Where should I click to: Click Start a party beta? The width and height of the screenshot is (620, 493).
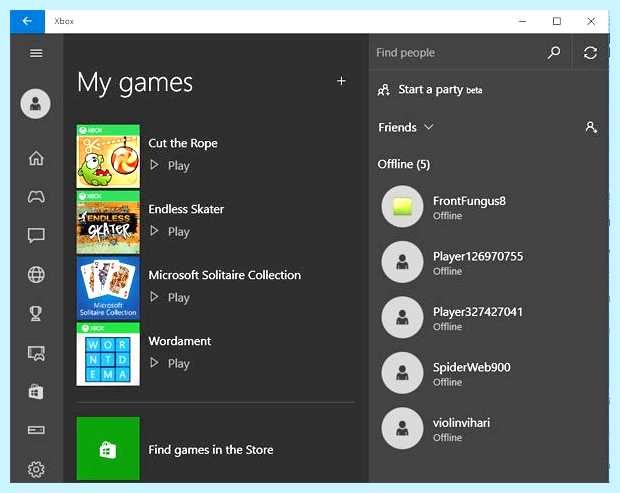click(x=440, y=90)
